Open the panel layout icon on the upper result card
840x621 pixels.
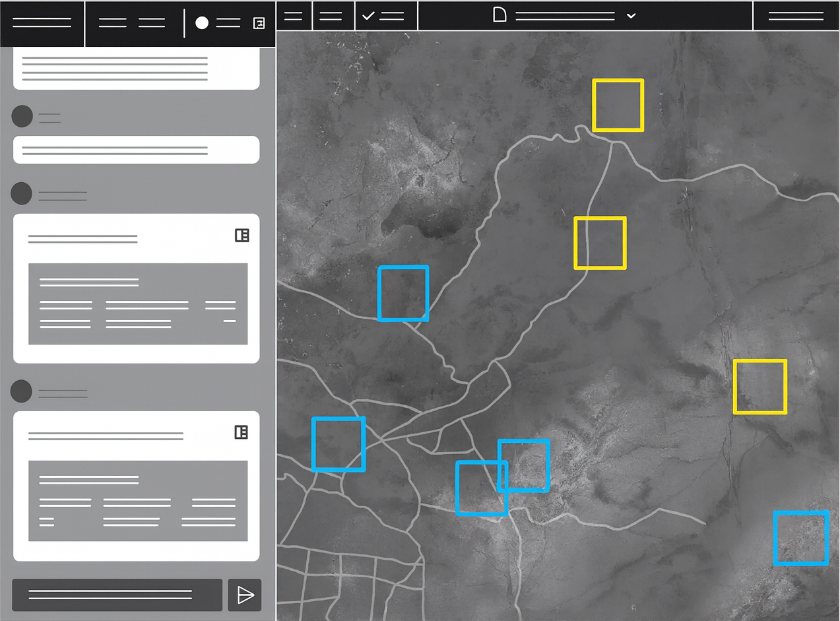[x=242, y=236]
